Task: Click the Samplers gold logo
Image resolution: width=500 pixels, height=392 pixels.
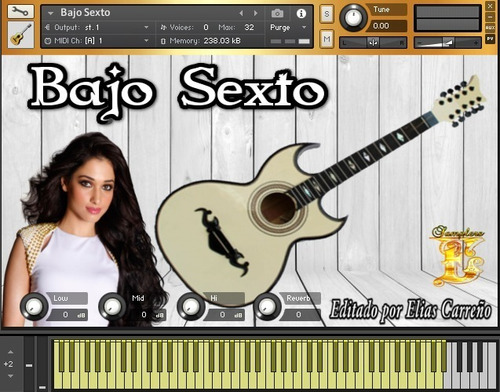Action: (x=457, y=256)
